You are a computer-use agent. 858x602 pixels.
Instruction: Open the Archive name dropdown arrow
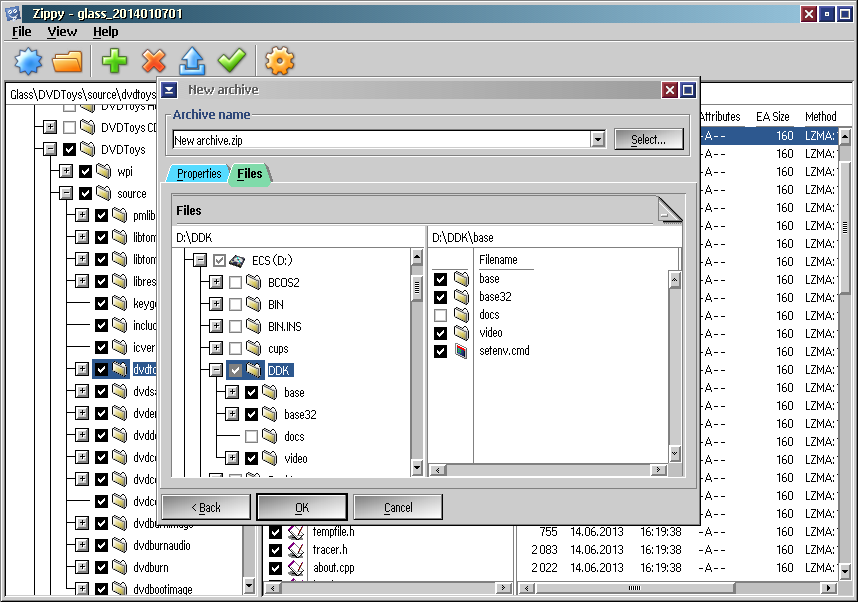click(x=598, y=140)
